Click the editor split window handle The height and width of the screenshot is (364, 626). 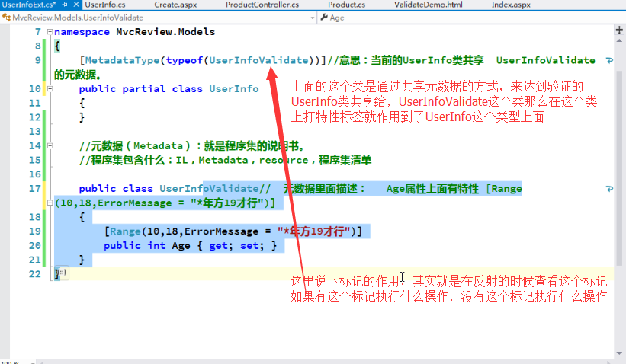(619, 30)
